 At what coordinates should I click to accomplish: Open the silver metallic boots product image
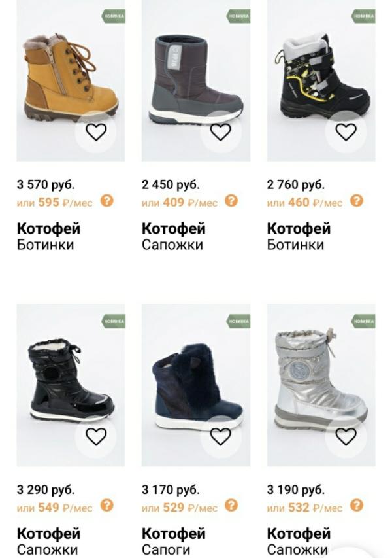click(x=321, y=385)
